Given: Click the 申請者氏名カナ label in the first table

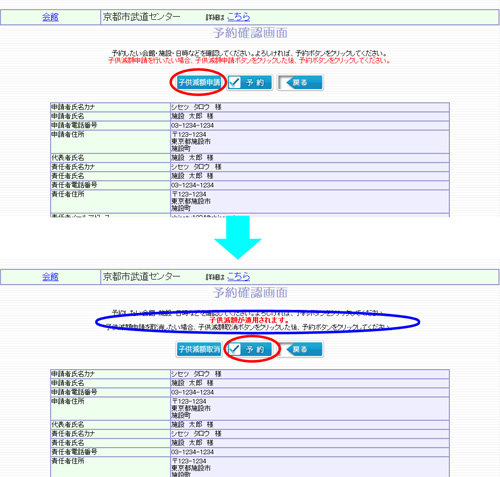Looking at the screenshot, I should coord(73,107).
